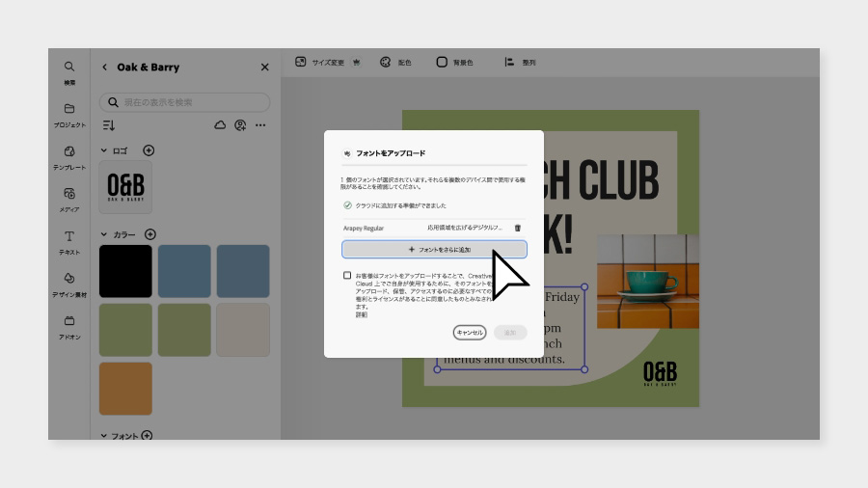Select the green swatch below the black one
This screenshot has width=868, height=488.
point(125,330)
